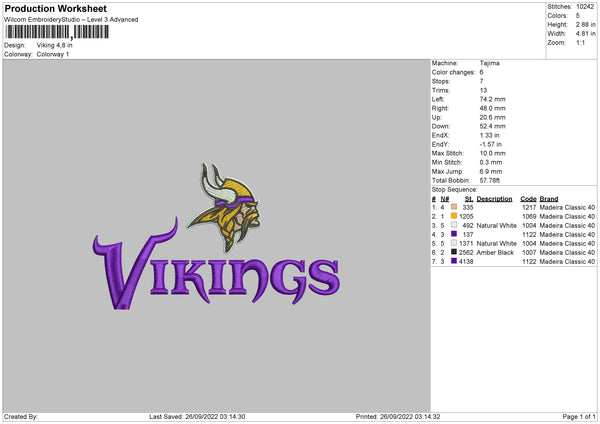The height and width of the screenshot is (424, 600).
Task: Select the purple swatch for stitch 137
Action: 454,233
